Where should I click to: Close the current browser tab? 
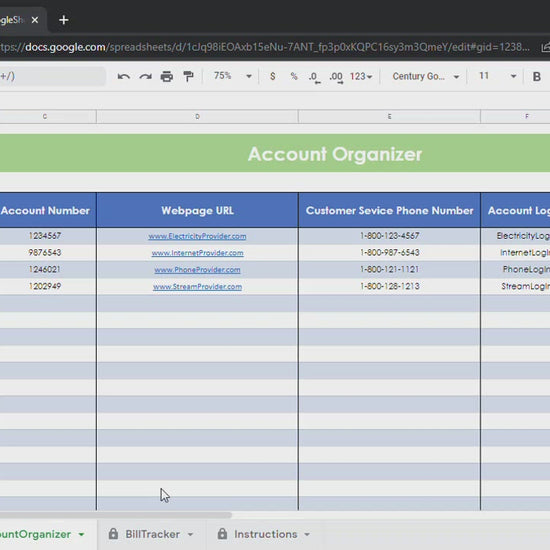(35, 20)
